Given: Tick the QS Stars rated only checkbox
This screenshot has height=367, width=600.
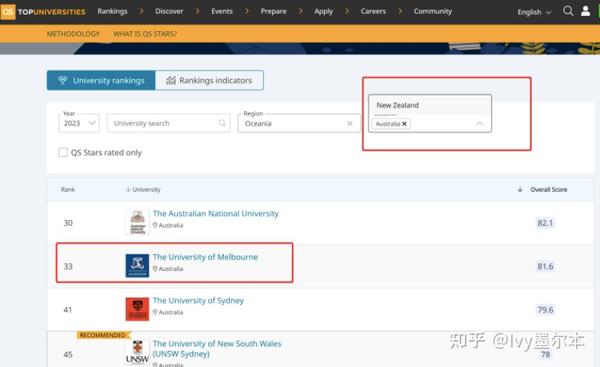Looking at the screenshot, I should click(x=63, y=152).
